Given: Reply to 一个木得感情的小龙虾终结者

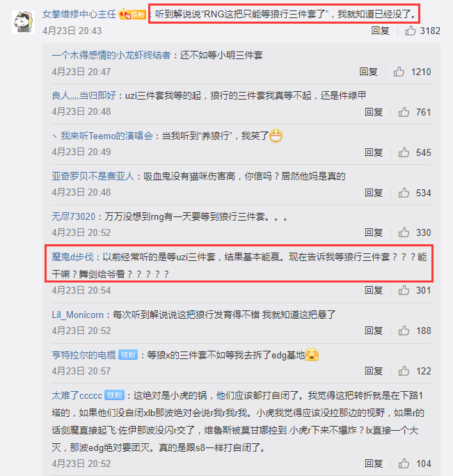Looking at the screenshot, I should [368, 72].
